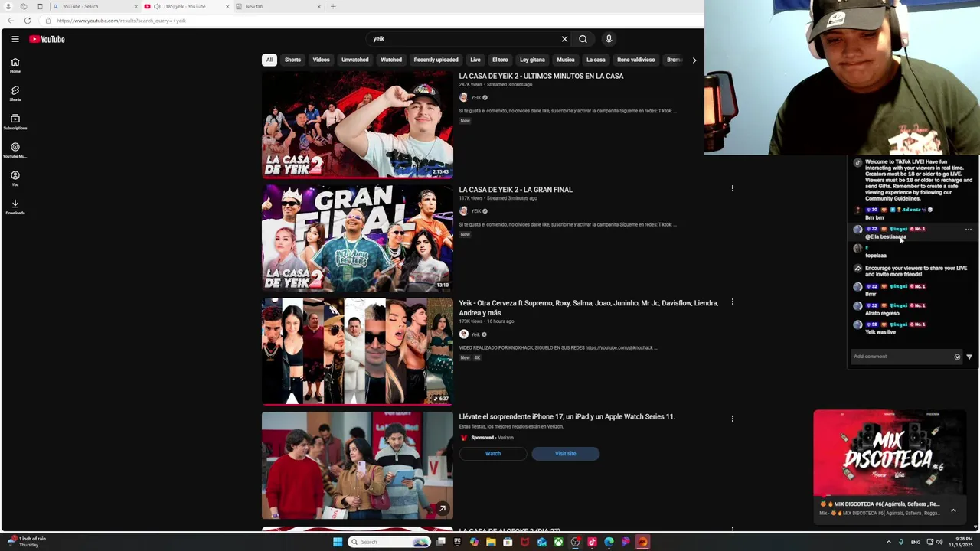The width and height of the screenshot is (980, 551).
Task: Open the emoji picker in comment box
Action: (x=957, y=357)
